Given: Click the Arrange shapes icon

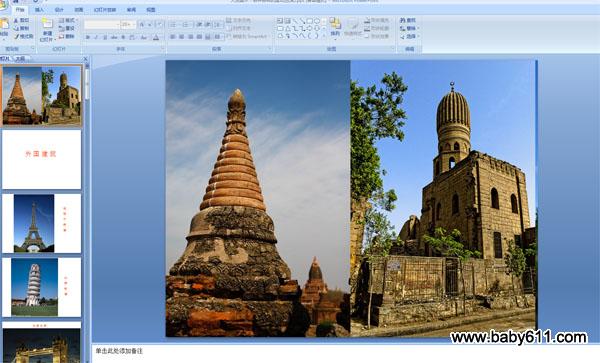Looking at the screenshot, I should point(335,27).
